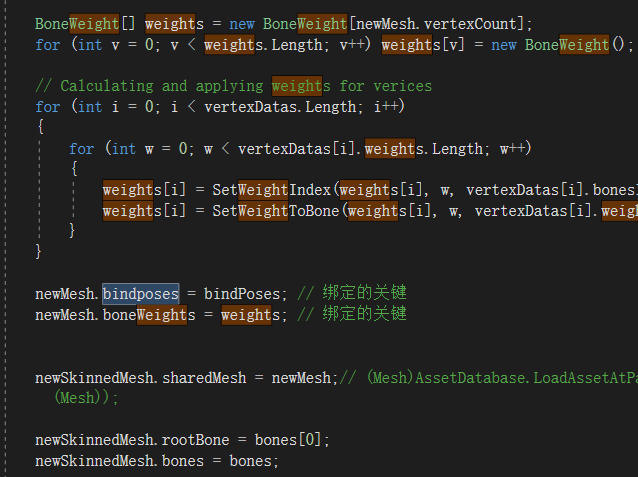Viewport: 638px width, 477px height.
Task: Click 'newSkinnedMesh.bones' on last line
Action: click(119, 461)
